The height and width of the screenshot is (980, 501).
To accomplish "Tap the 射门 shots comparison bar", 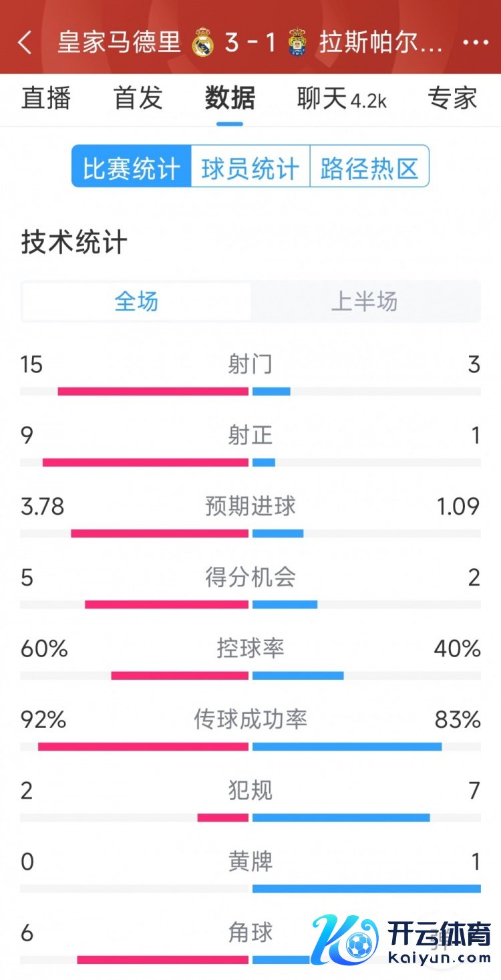I will (251, 391).
